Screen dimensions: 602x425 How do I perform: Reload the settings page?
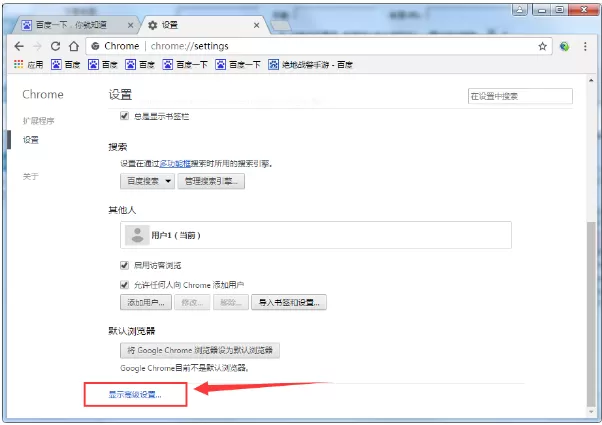55,46
